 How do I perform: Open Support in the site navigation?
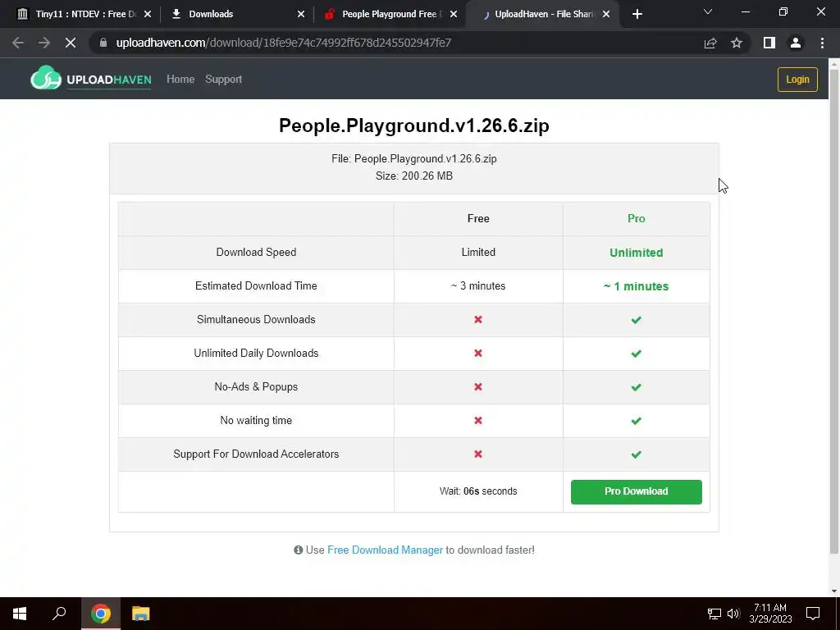tap(223, 80)
